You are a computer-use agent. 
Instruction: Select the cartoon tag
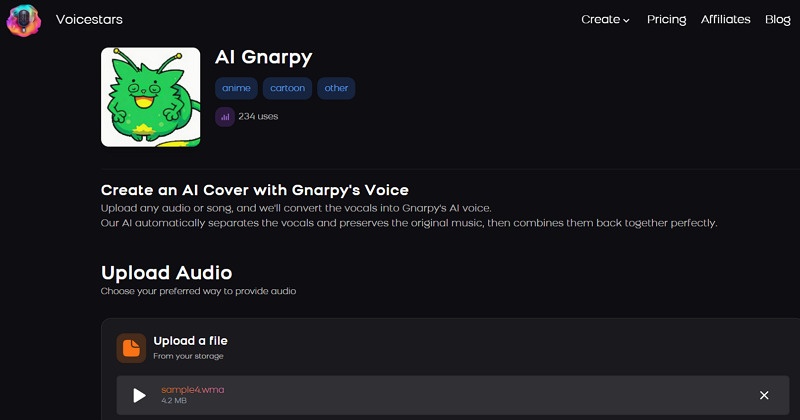pyautogui.click(x=287, y=88)
